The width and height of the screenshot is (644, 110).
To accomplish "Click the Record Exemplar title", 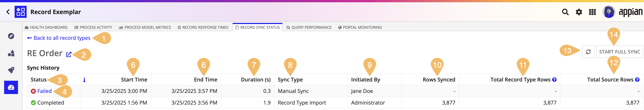I will pyautogui.click(x=55, y=12).
